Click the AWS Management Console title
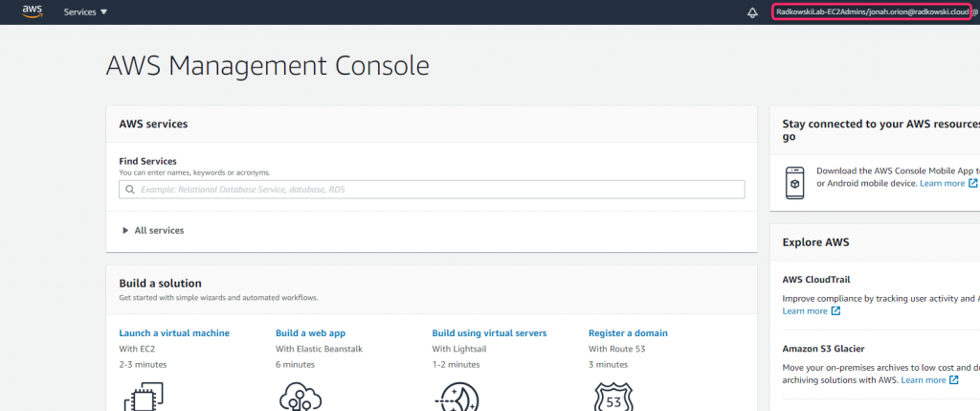Viewport: 980px width, 411px height. click(x=268, y=65)
